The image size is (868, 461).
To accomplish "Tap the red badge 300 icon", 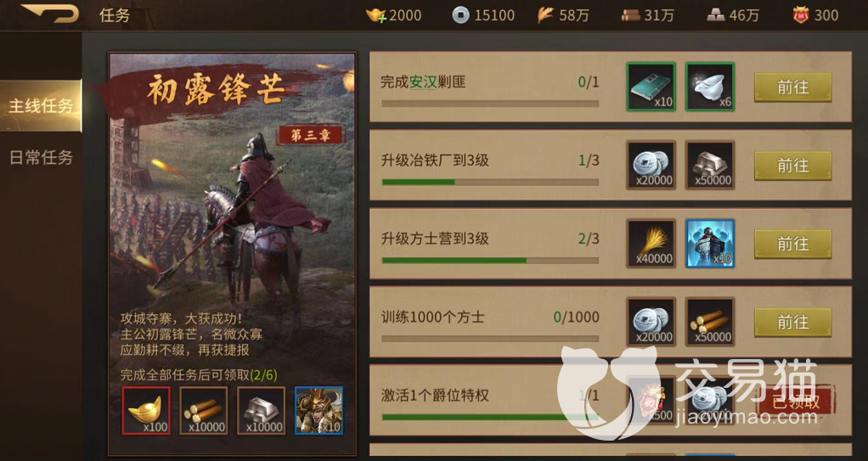I will point(800,15).
